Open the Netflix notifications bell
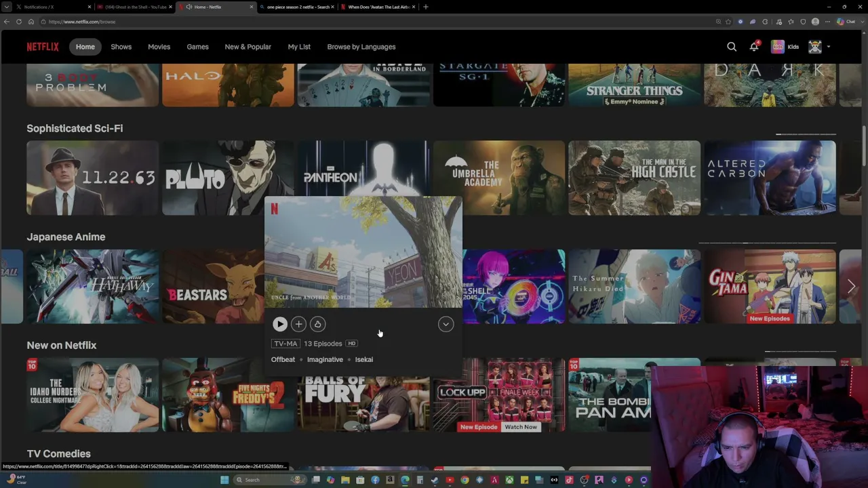Image resolution: width=868 pixels, height=488 pixels. (754, 47)
